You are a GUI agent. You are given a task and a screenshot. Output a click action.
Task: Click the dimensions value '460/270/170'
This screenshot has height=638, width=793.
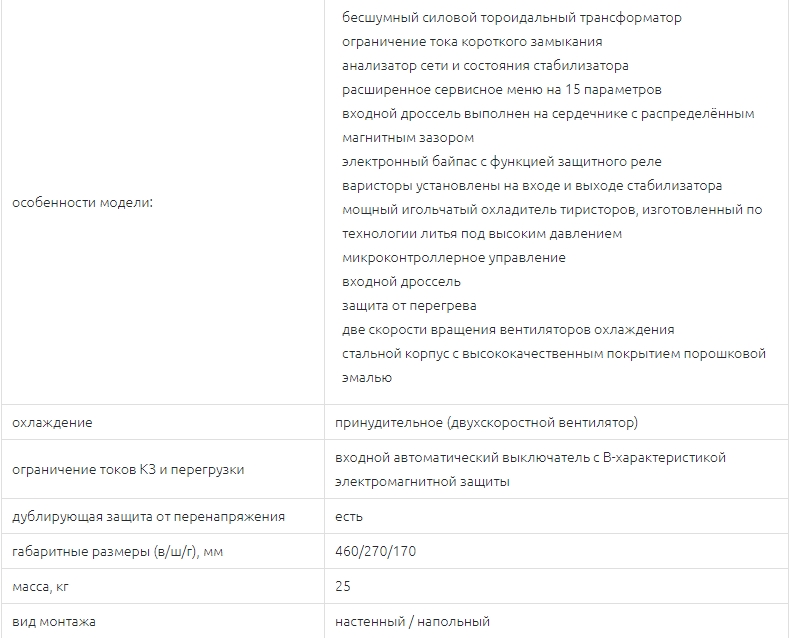[x=376, y=551]
